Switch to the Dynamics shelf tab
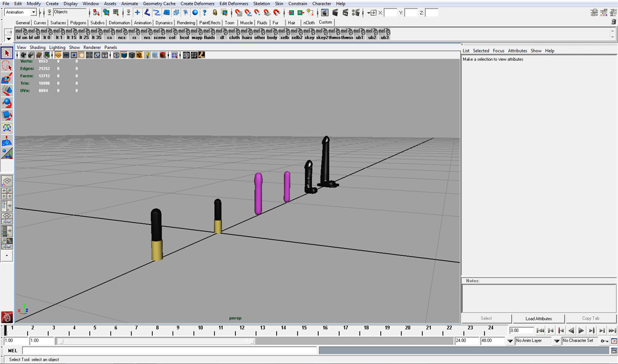Viewport: 618px width, 364px height. 164,22
